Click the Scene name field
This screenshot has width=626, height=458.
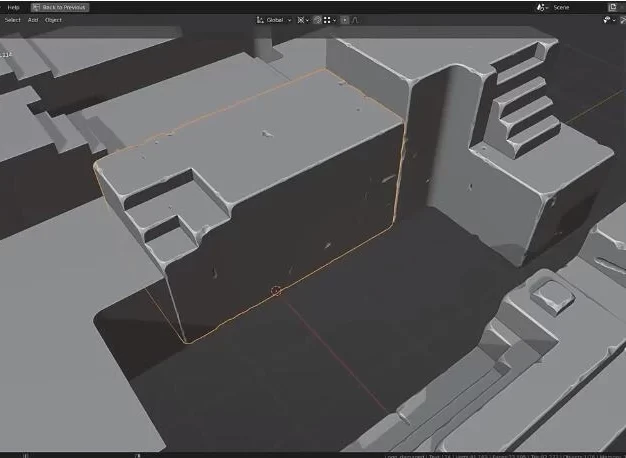click(578, 7)
